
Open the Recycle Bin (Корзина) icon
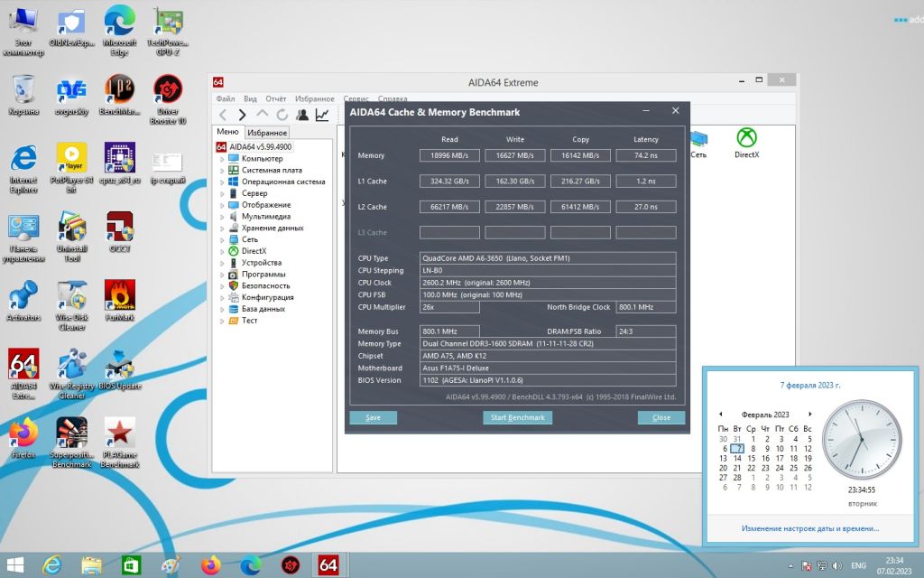23,95
